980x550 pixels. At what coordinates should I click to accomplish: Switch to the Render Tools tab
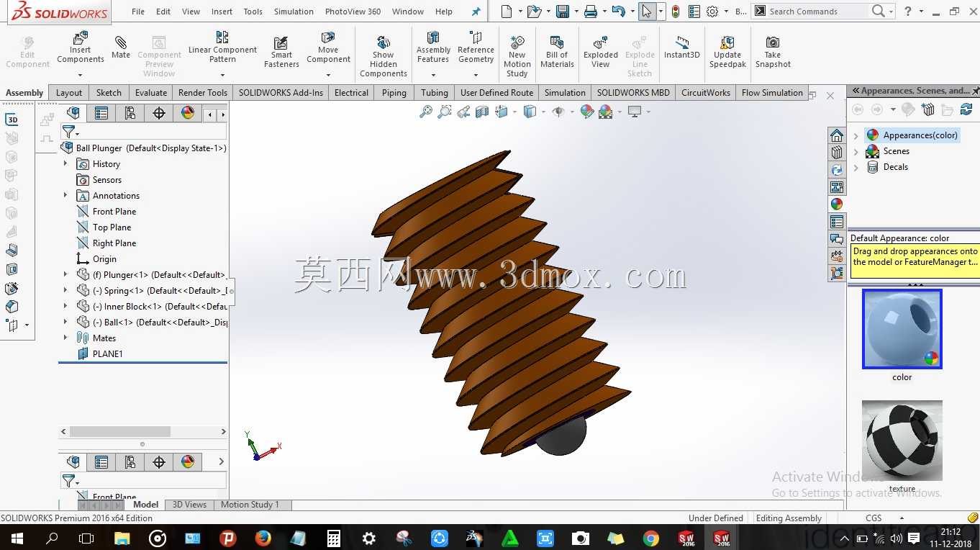pyautogui.click(x=202, y=93)
